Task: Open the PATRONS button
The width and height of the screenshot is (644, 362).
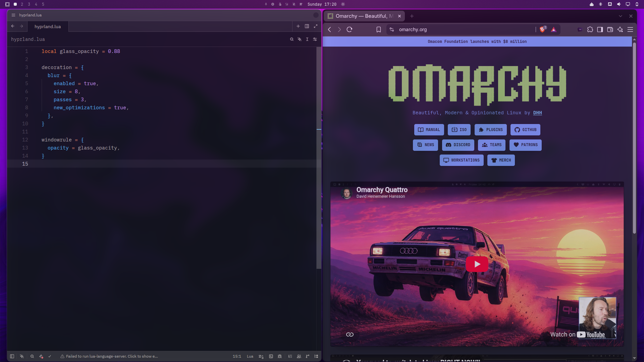Action: (526, 145)
